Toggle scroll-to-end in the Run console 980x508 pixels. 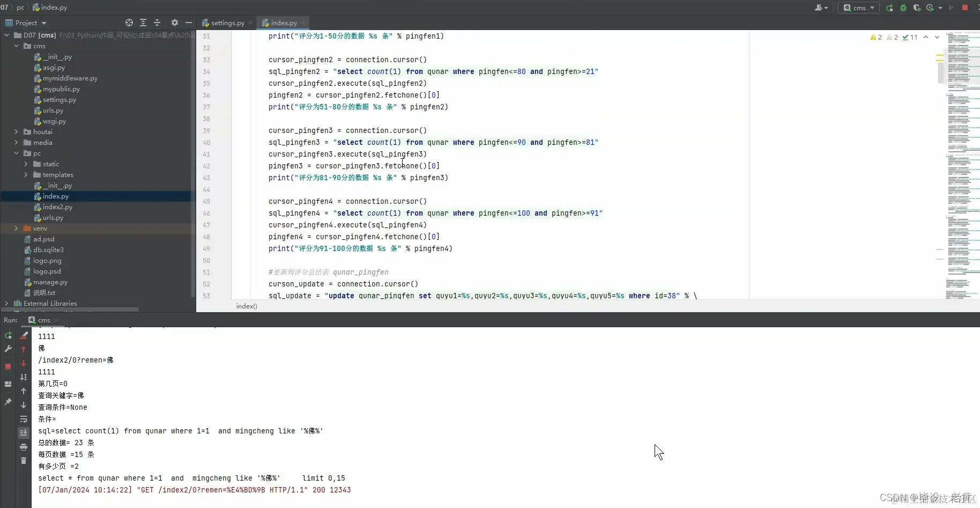24,433
